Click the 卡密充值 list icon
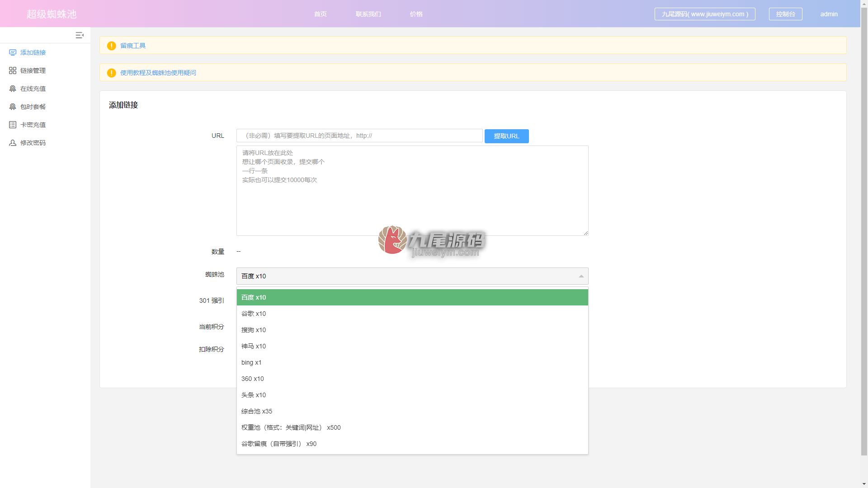 pyautogui.click(x=13, y=125)
